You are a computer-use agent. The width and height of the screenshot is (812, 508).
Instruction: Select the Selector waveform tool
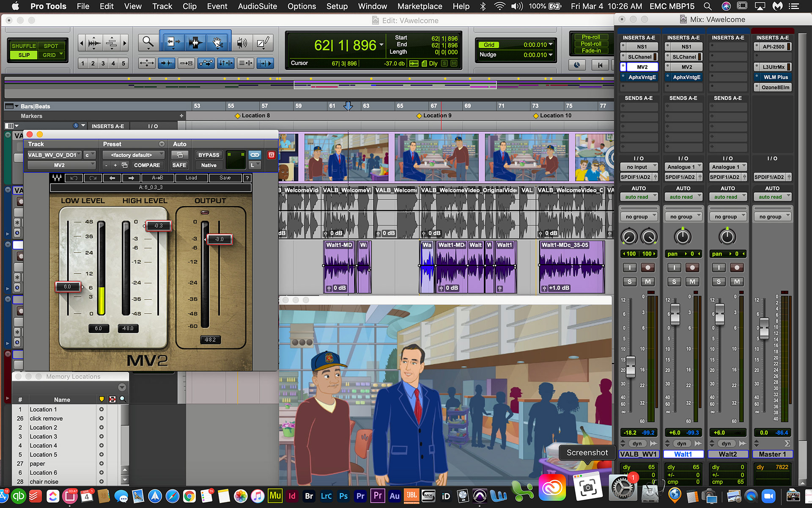point(195,42)
